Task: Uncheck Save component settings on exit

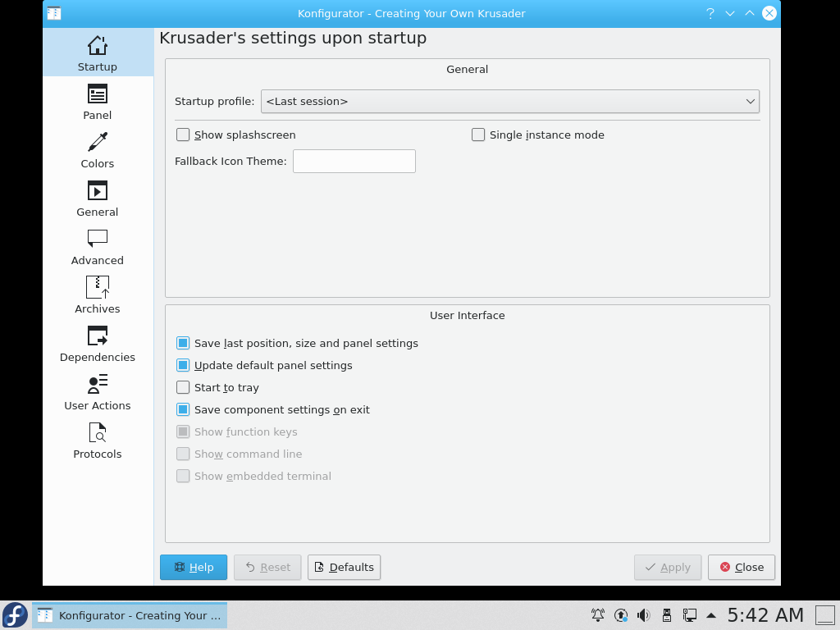Action: click(x=183, y=410)
